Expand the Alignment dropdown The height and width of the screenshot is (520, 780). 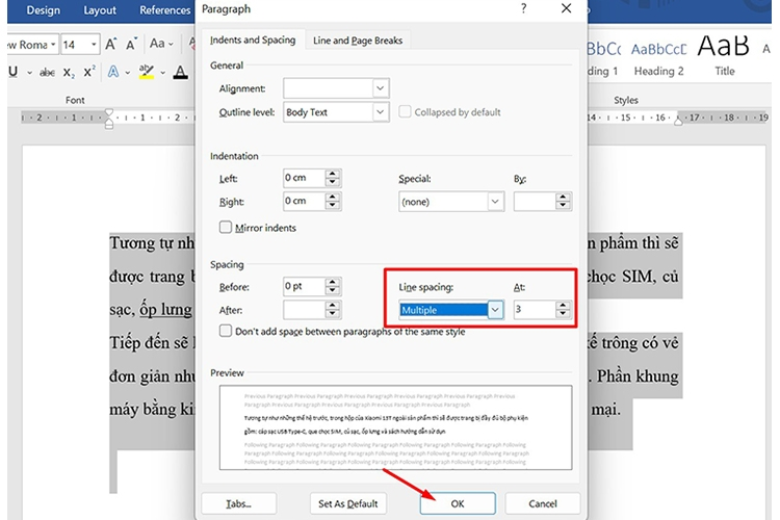[x=380, y=88]
